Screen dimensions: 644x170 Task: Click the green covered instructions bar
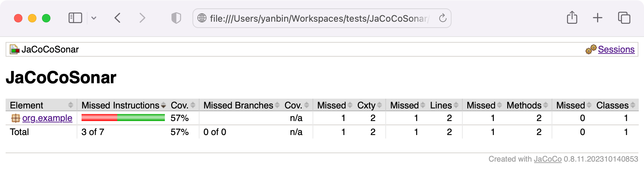coord(141,118)
